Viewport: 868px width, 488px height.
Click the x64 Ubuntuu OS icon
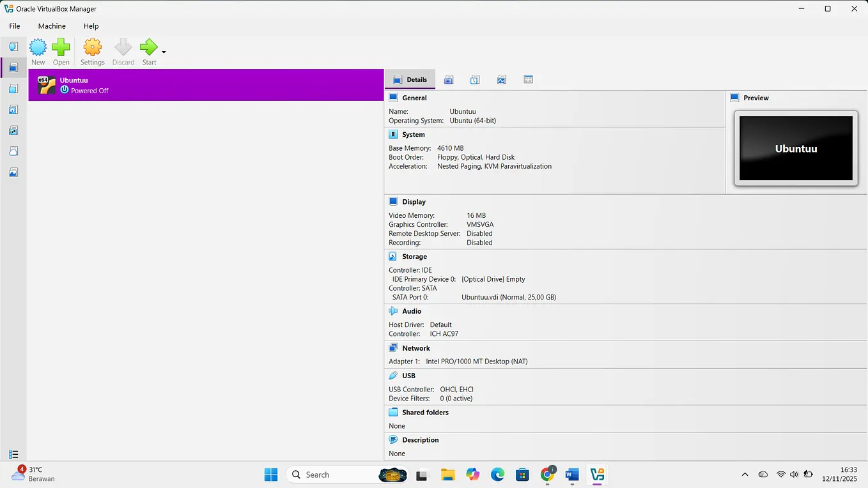[x=47, y=85]
